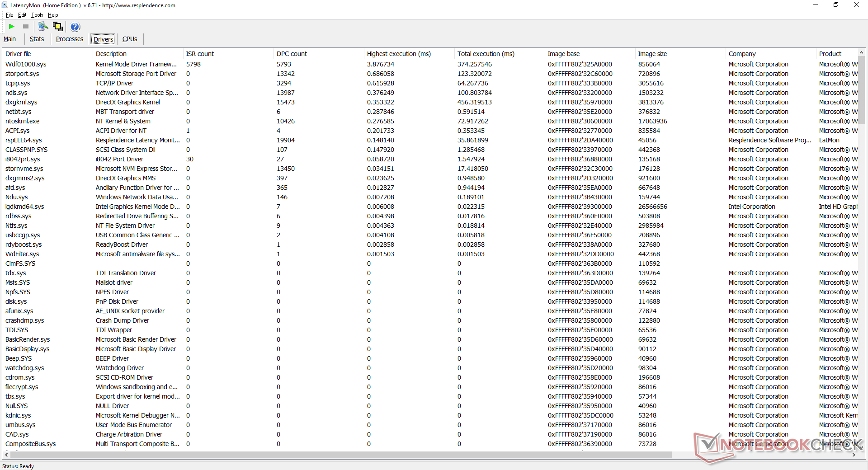The height and width of the screenshot is (470, 868).
Task: Click Resplendence Software Proj... company cell
Action: [770, 140]
